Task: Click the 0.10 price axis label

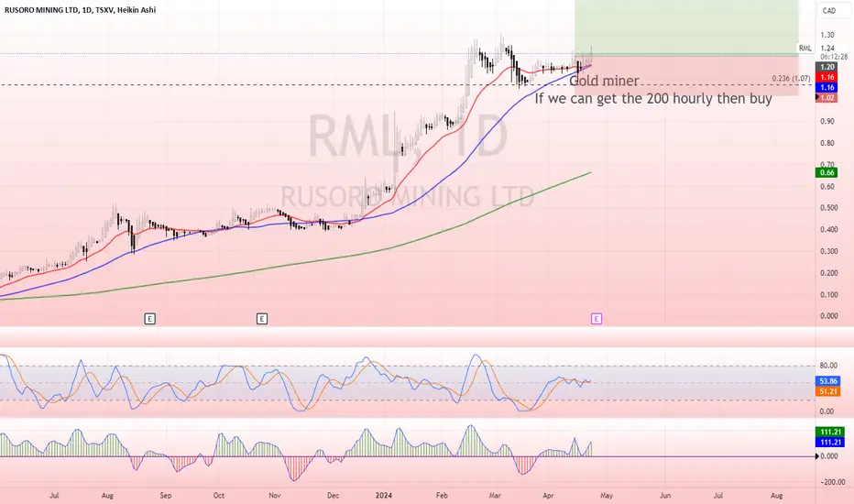Action: [827, 295]
